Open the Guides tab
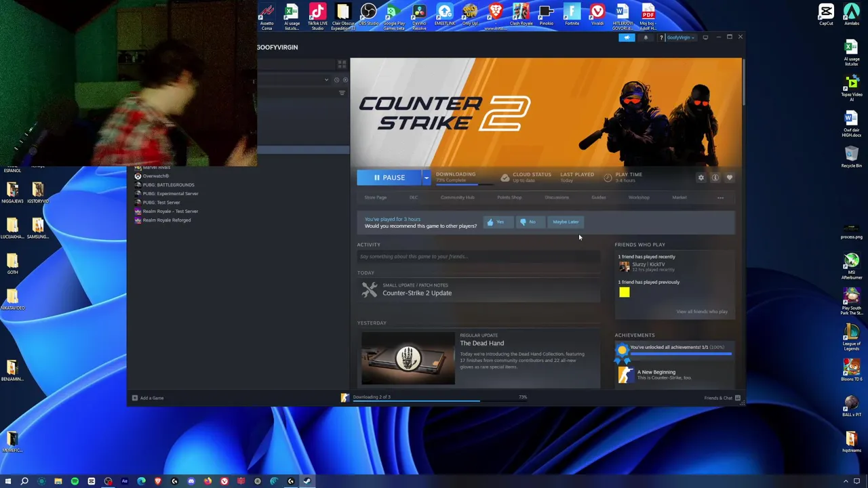Viewport: 868px width, 488px height. (x=598, y=197)
